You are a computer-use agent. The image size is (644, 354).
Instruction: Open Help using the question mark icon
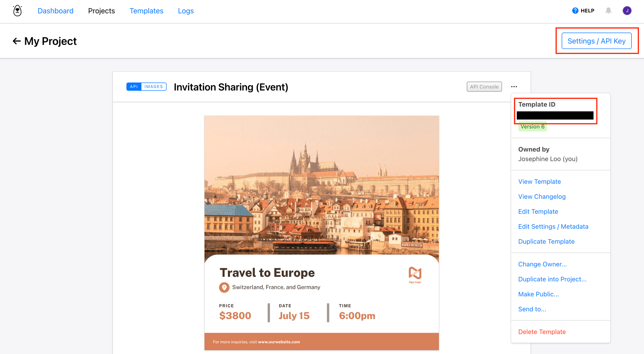pyautogui.click(x=575, y=10)
